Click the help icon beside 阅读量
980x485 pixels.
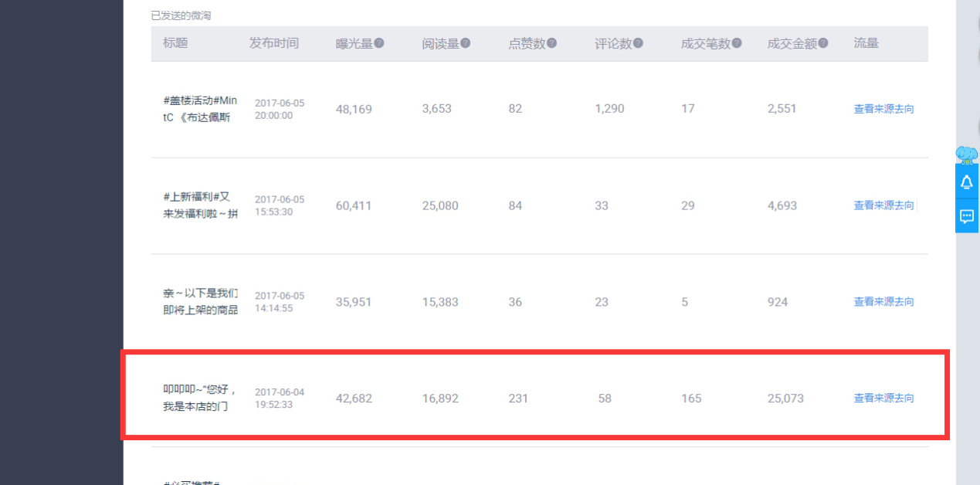coord(466,43)
